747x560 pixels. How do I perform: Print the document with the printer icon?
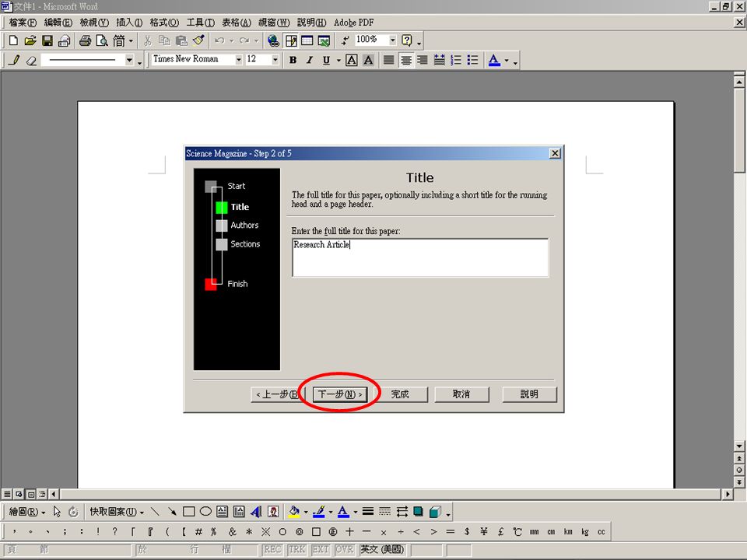(x=85, y=40)
